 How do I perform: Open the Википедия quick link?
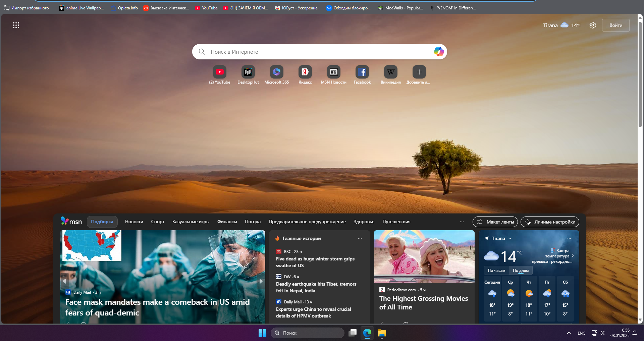(x=391, y=75)
